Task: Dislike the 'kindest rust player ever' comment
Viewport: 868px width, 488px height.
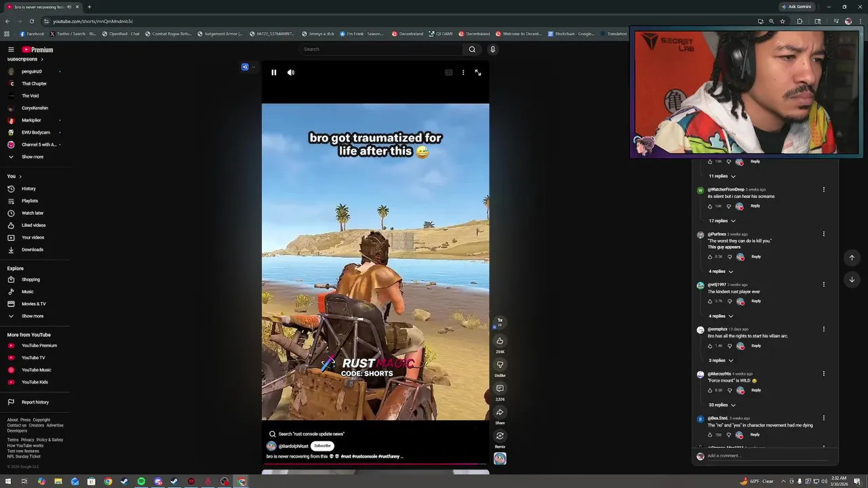Action: coord(730,301)
